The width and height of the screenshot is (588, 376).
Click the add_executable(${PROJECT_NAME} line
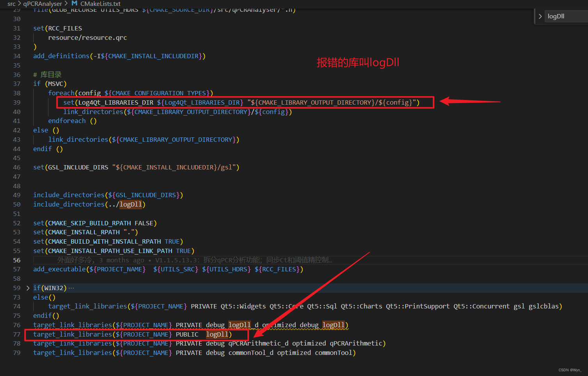click(168, 269)
